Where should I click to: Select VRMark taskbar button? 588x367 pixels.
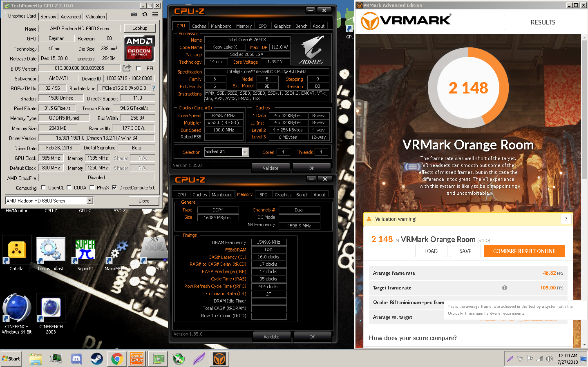(x=219, y=359)
